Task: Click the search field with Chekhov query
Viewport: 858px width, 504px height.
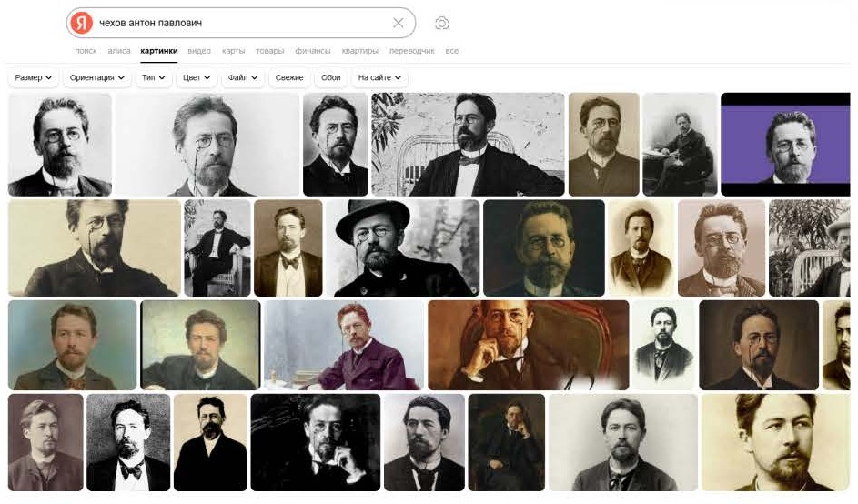Action: tap(241, 23)
